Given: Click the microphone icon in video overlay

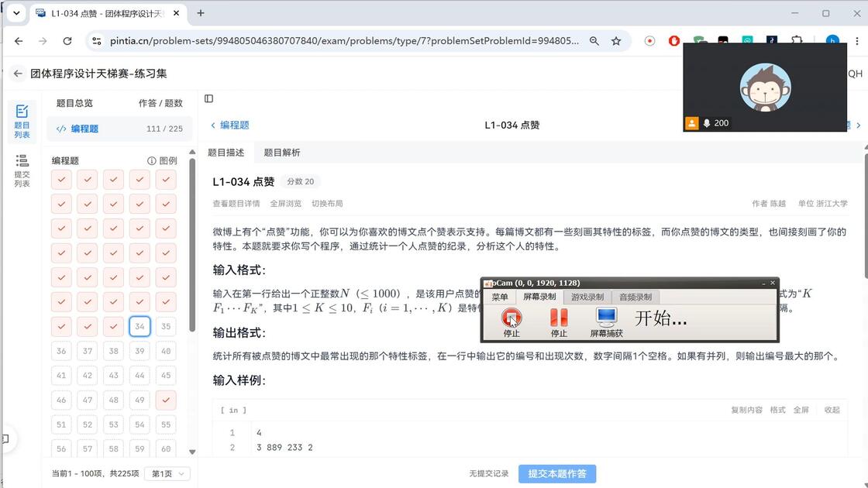Looking at the screenshot, I should (x=707, y=123).
